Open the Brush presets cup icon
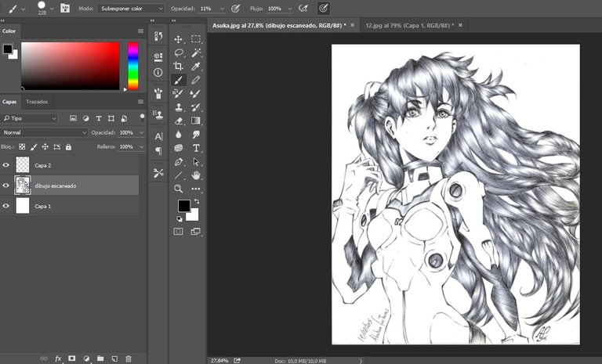The height and width of the screenshot is (364, 602). point(158,93)
